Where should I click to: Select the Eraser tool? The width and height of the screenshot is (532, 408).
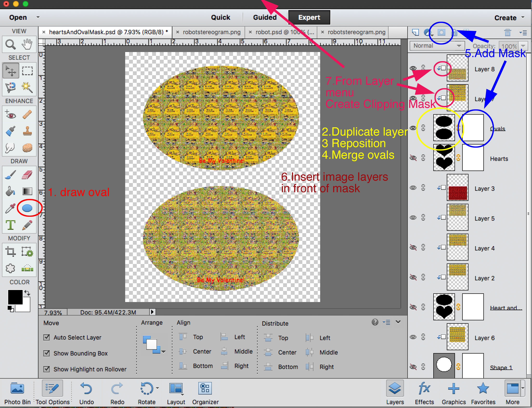pos(27,174)
